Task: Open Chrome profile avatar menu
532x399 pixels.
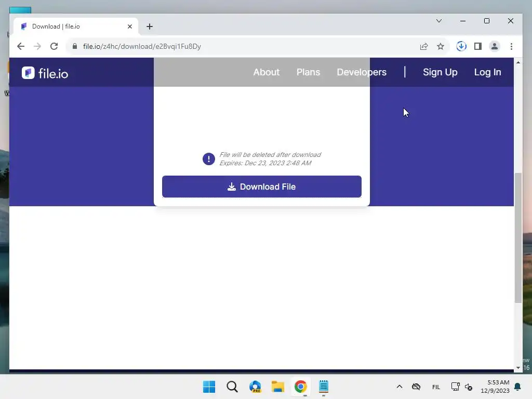Action: coord(495,46)
